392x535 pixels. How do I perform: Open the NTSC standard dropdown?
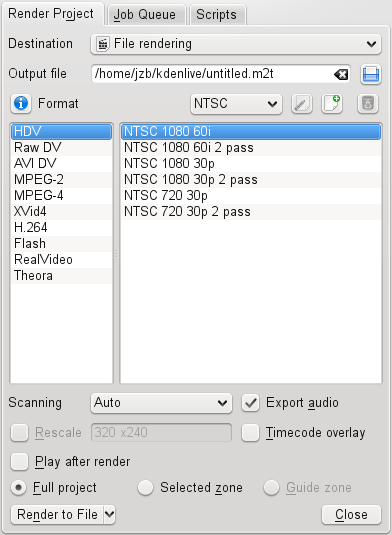(236, 104)
